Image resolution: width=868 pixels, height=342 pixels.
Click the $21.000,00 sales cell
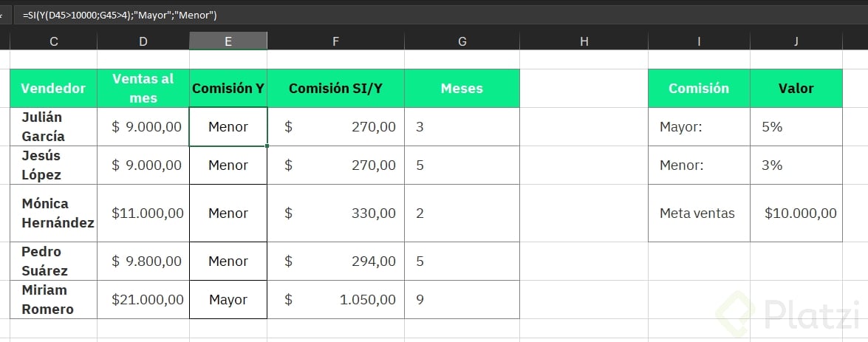143,299
